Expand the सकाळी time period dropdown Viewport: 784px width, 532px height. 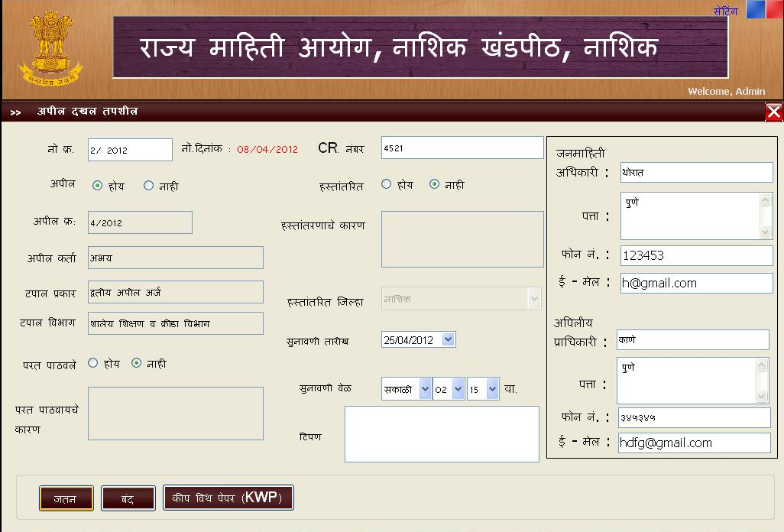tap(425, 389)
